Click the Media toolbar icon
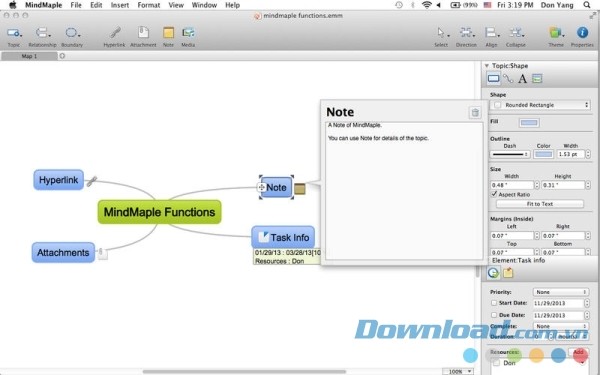Viewport: 600px width, 375px height. coord(188,33)
